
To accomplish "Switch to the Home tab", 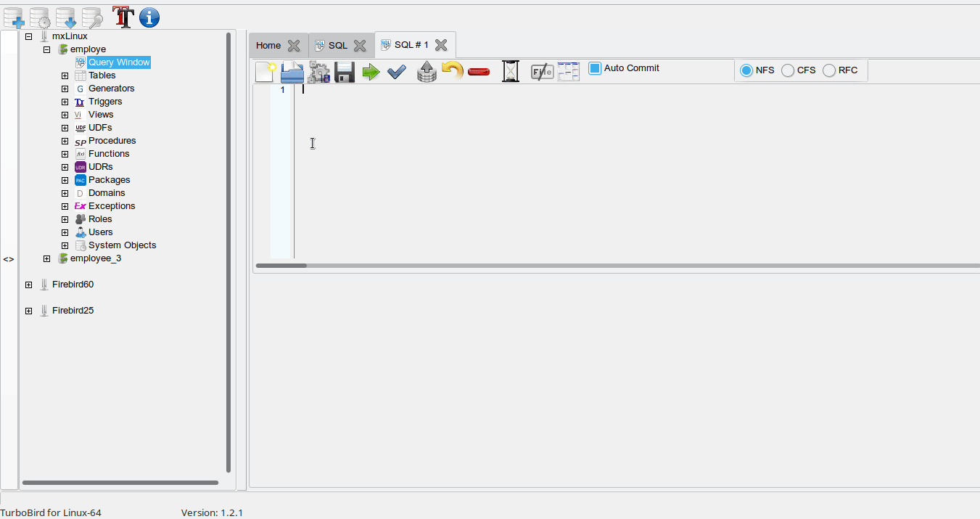I will 268,45.
